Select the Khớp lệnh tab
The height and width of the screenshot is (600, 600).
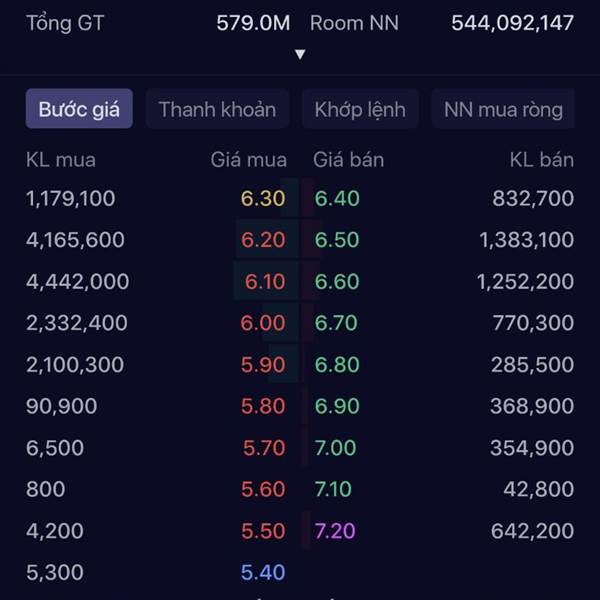[x=360, y=109]
